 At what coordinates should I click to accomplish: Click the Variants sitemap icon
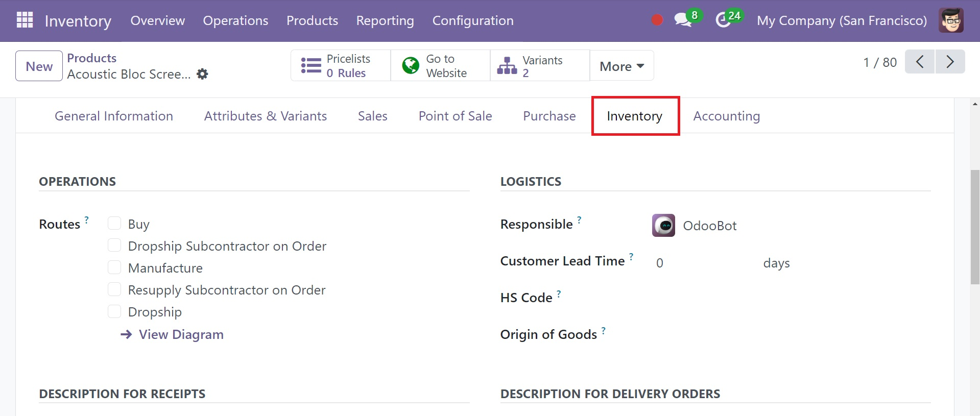[x=507, y=65]
